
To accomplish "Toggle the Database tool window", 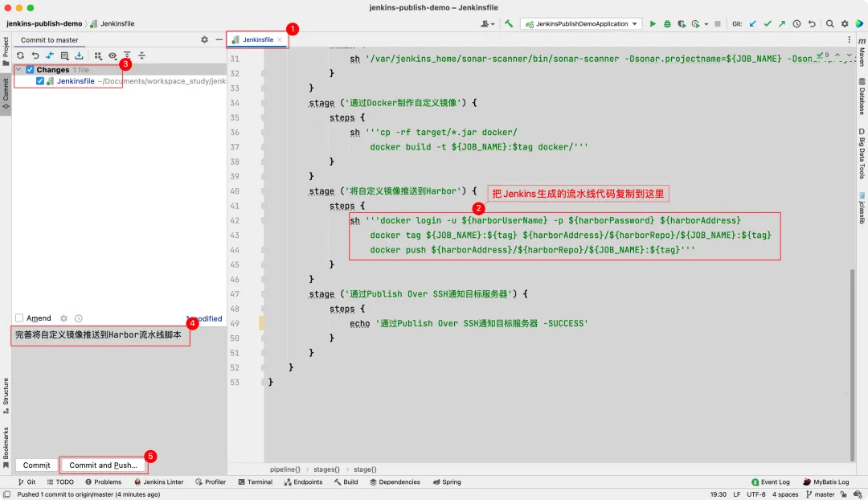I will pyautogui.click(x=862, y=96).
